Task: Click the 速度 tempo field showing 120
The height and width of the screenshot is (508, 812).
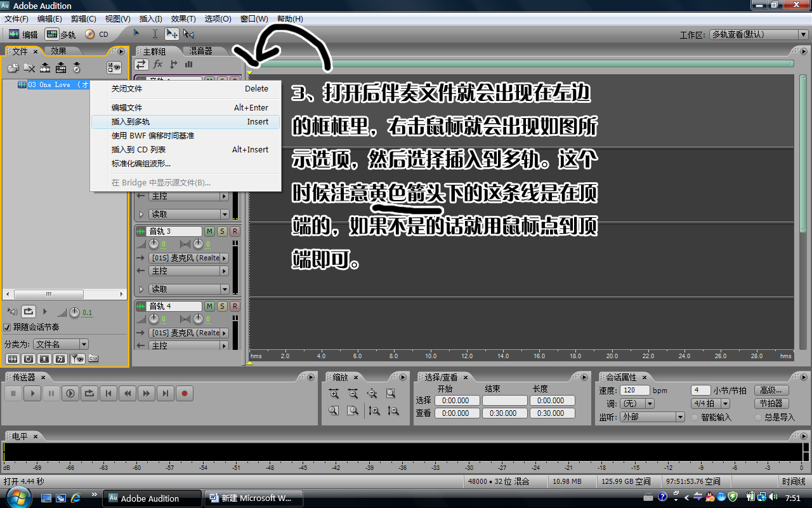Action: pos(634,391)
